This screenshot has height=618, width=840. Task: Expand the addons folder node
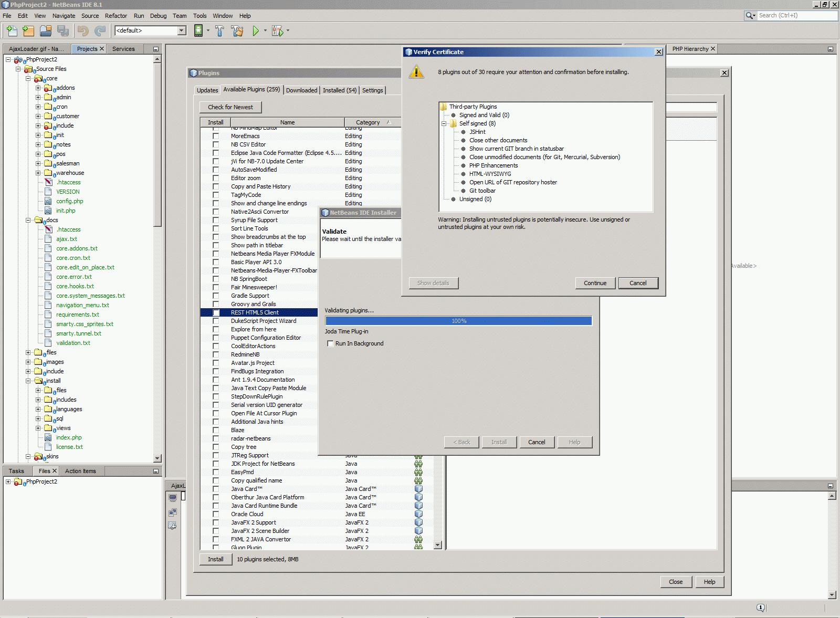[x=38, y=88]
